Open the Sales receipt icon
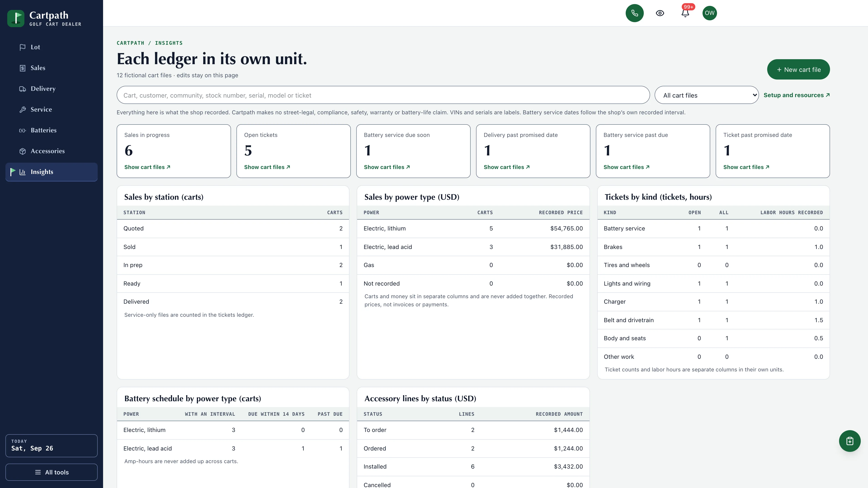The image size is (868, 488). [23, 68]
